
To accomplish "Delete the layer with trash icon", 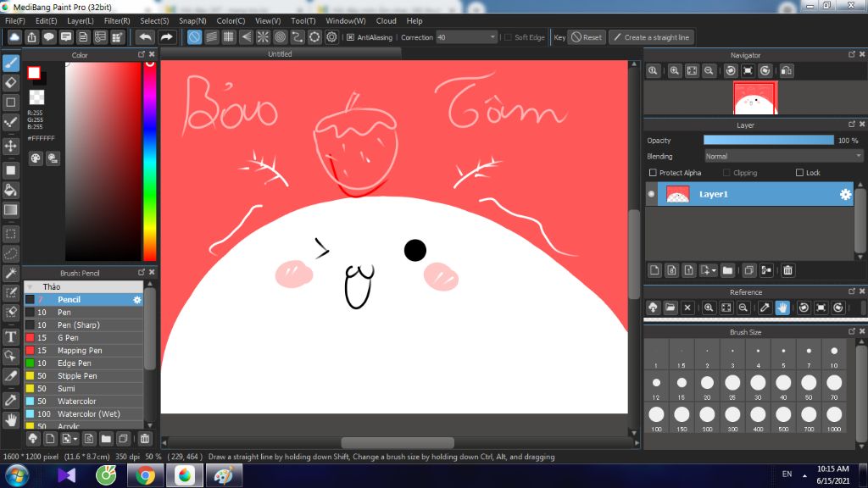I will [787, 270].
